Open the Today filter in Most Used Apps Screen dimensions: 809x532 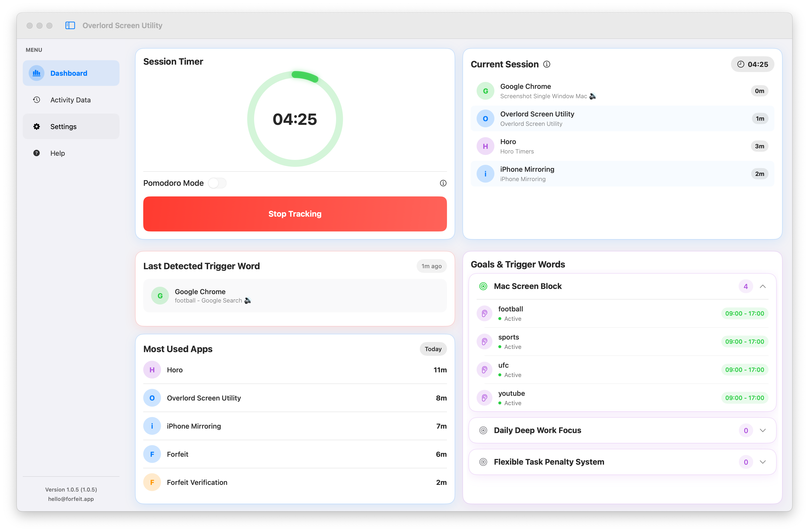click(433, 349)
